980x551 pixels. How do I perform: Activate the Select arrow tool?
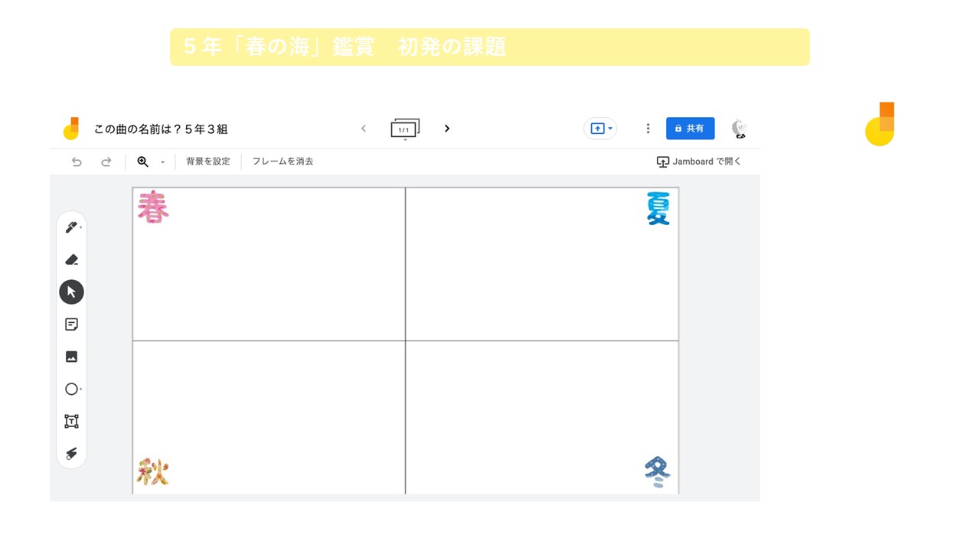(71, 292)
